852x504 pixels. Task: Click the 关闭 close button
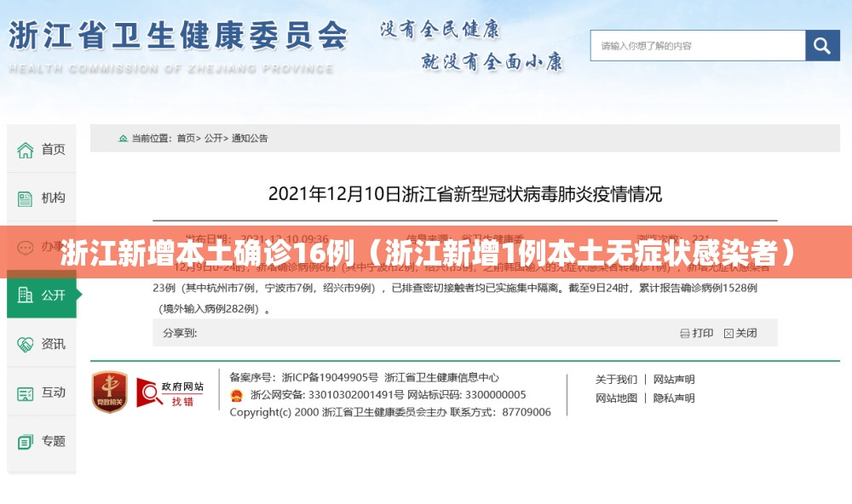click(x=740, y=333)
